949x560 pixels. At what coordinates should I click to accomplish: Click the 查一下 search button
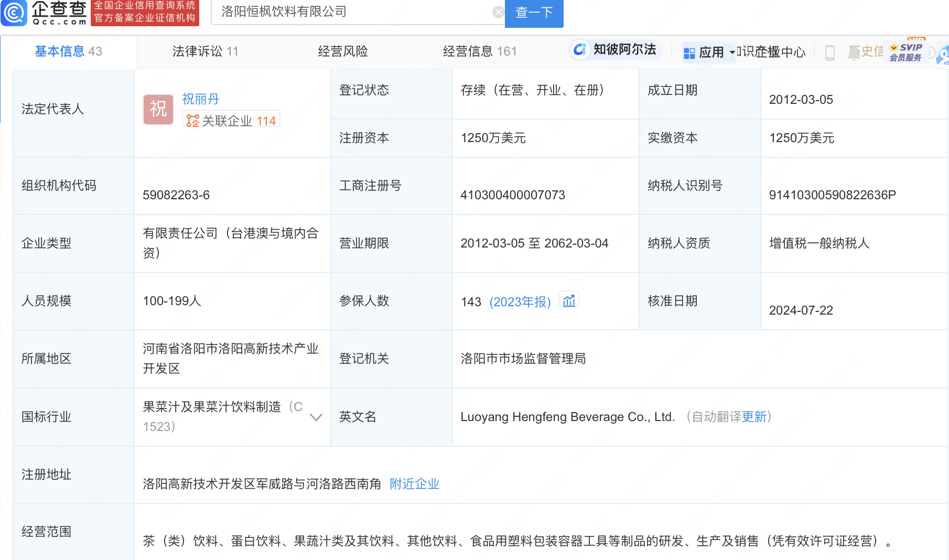(534, 13)
